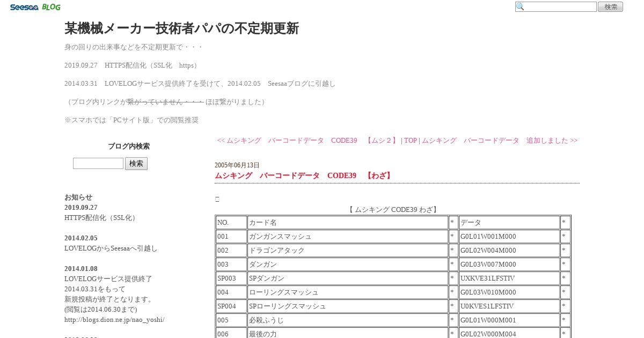
Task: Select data code G0L01W001M000
Action: coord(509,237)
